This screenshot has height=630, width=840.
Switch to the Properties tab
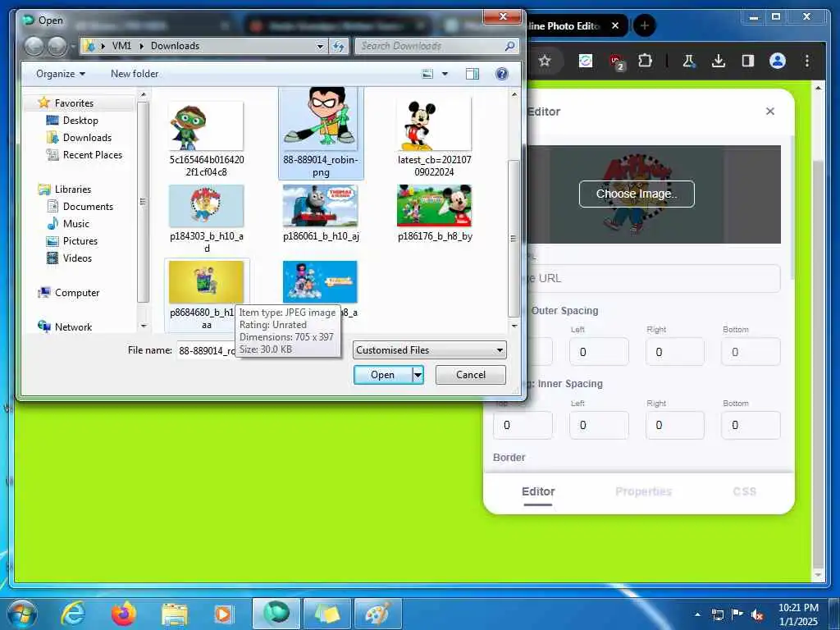[643, 491]
